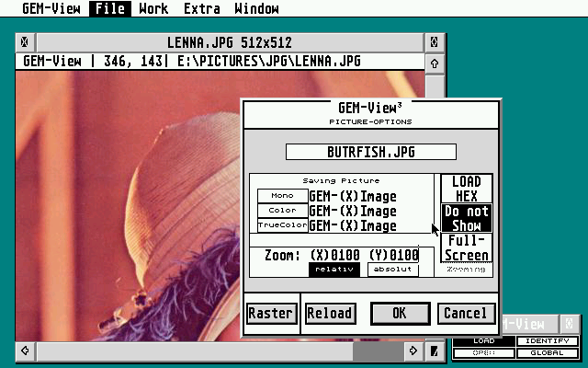Open the Extra menu
The width and height of the screenshot is (588, 368).
tap(202, 8)
